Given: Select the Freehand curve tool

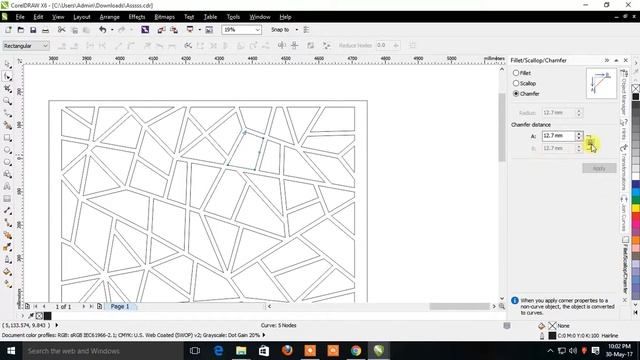Looking at the screenshot, I should (x=7, y=113).
